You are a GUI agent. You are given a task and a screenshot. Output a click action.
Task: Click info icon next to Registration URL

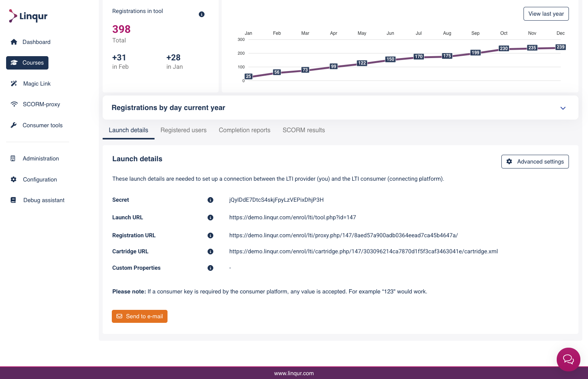tap(210, 235)
